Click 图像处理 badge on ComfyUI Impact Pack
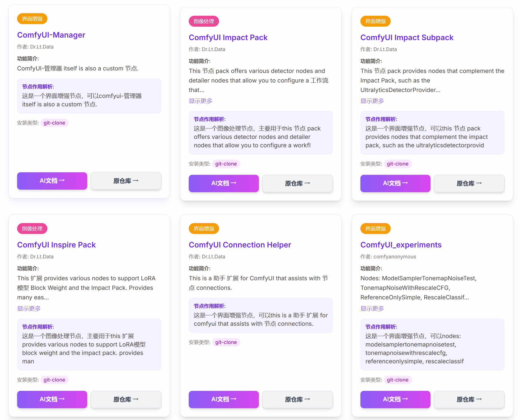 [x=204, y=21]
